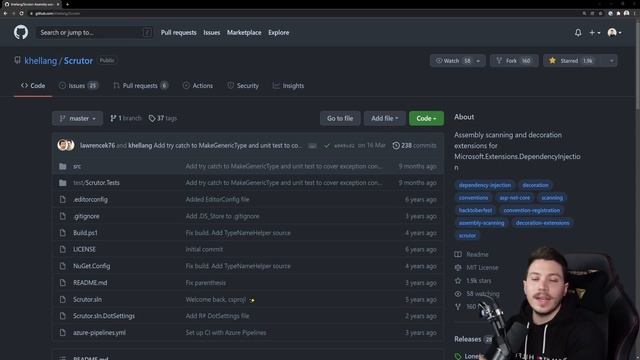Expand the Add file dropdown
The height and width of the screenshot is (360, 640).
pos(384,118)
